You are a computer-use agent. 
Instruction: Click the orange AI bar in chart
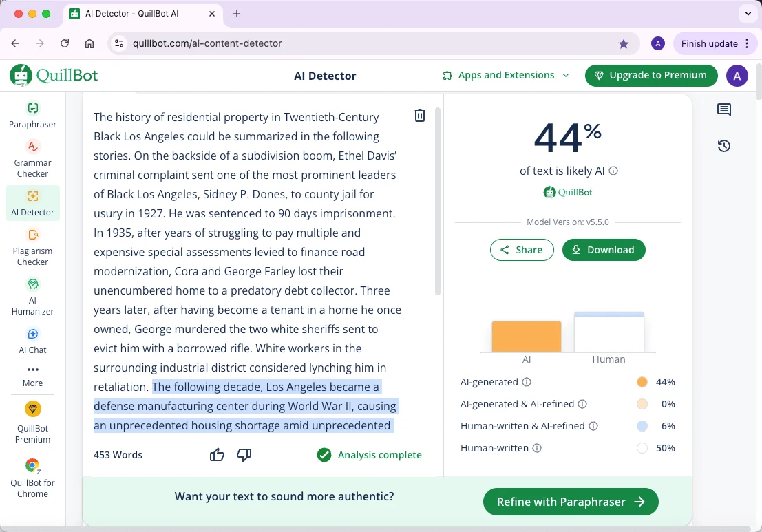tap(527, 337)
